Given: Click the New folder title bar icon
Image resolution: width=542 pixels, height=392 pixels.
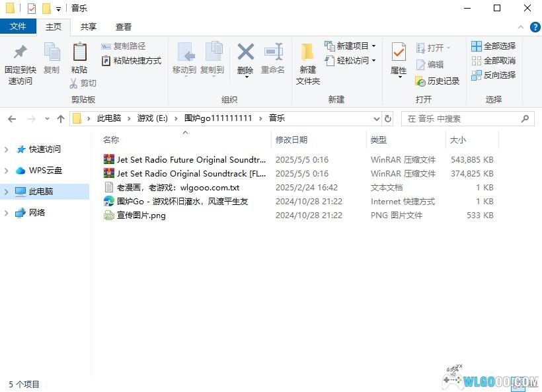Looking at the screenshot, I should [46, 9].
